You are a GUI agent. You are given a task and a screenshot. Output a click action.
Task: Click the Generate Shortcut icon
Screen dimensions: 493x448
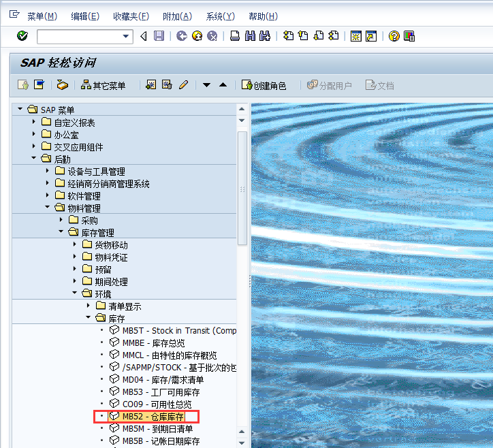coord(371,36)
